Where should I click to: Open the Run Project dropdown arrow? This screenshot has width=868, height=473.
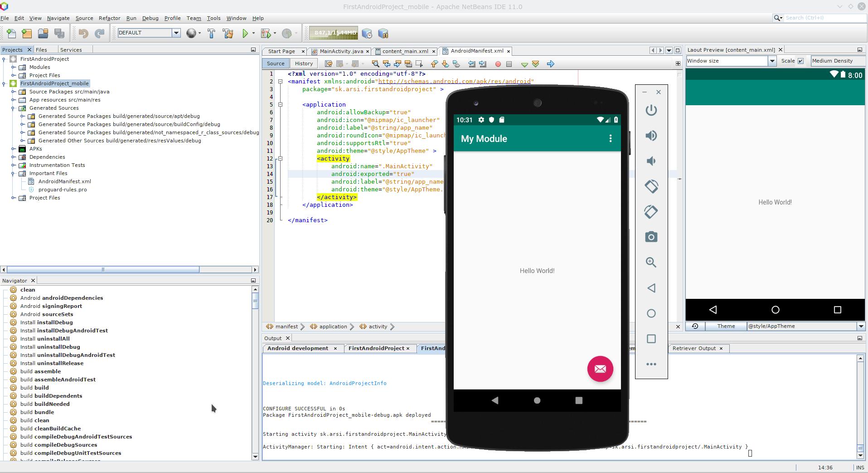coord(253,33)
